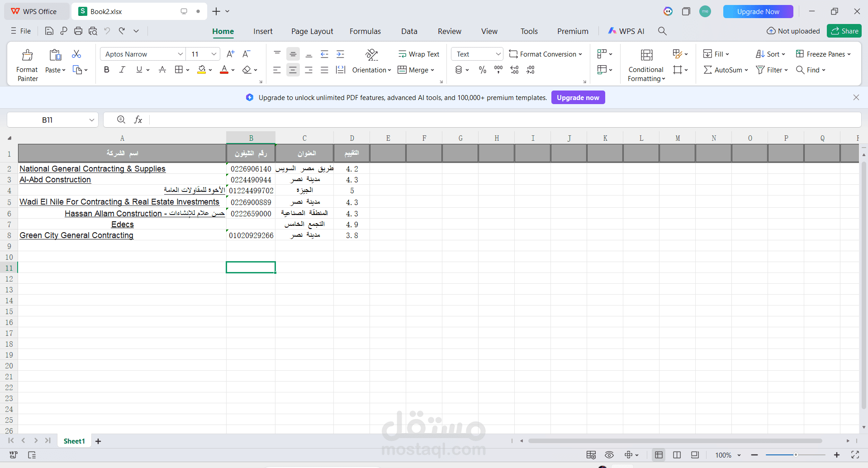
Task: Expand the AutoSum dropdown
Action: point(746,70)
